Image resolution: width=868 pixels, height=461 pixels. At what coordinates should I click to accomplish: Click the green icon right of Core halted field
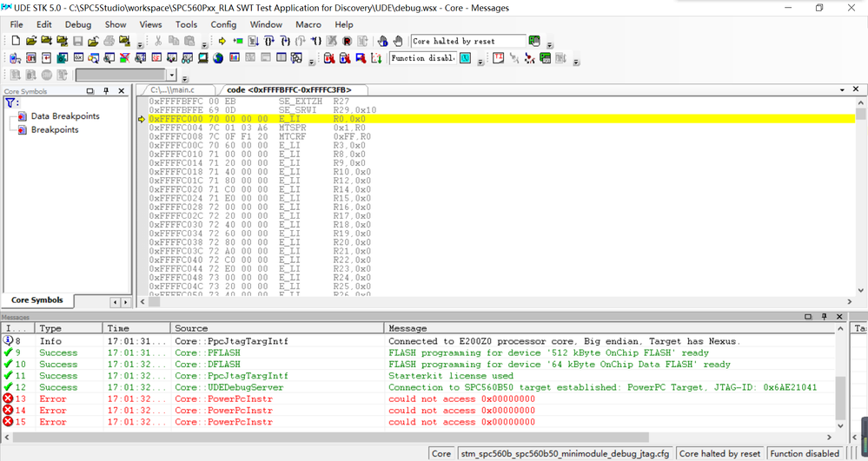(534, 41)
